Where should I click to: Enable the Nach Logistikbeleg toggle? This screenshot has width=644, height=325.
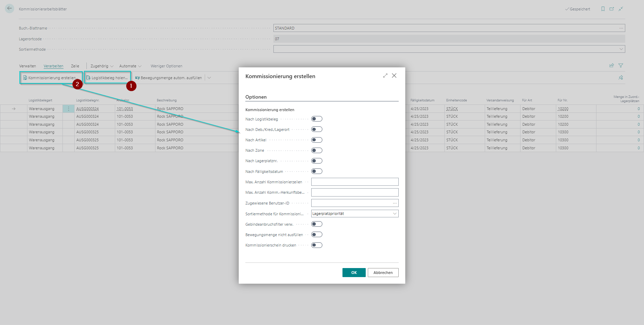[x=316, y=119]
